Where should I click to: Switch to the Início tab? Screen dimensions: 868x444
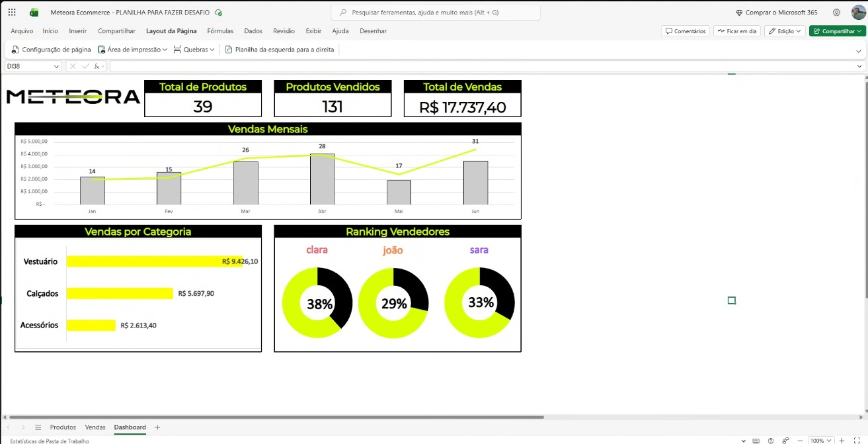click(x=50, y=31)
